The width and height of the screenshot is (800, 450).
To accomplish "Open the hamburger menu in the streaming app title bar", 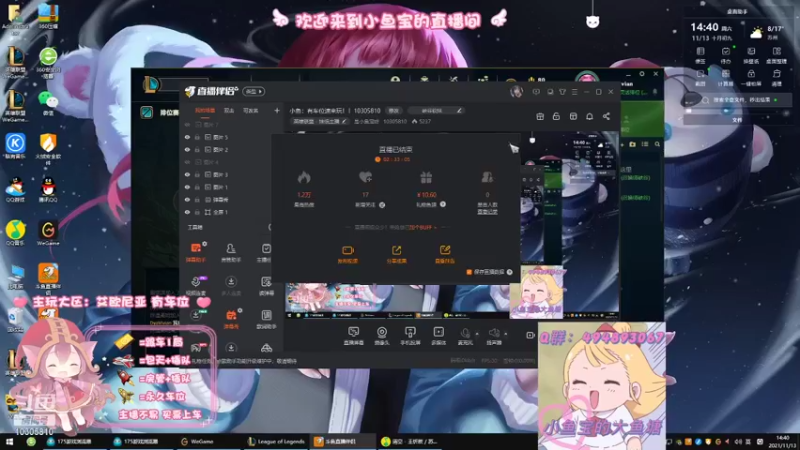I will [574, 92].
